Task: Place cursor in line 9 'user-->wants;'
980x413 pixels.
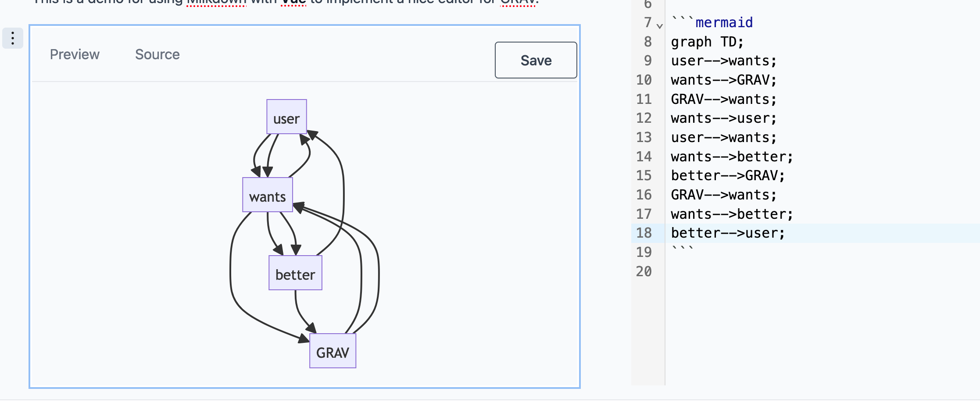Action: (x=724, y=61)
